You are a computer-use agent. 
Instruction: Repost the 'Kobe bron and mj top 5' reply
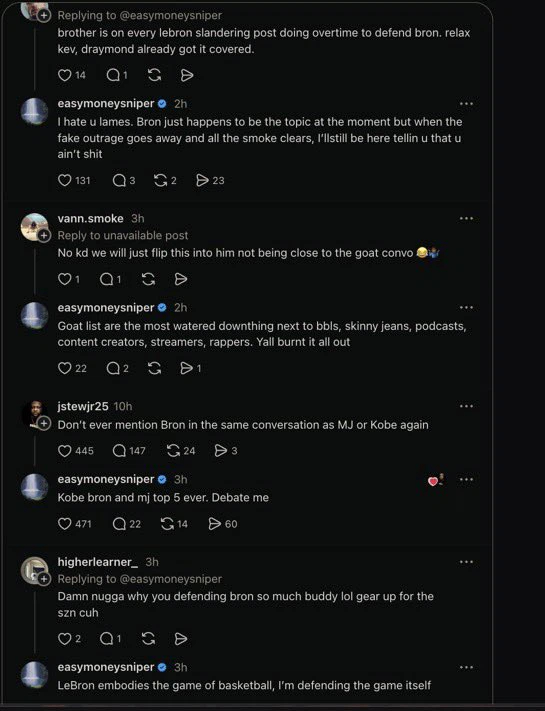pyautogui.click(x=167, y=524)
